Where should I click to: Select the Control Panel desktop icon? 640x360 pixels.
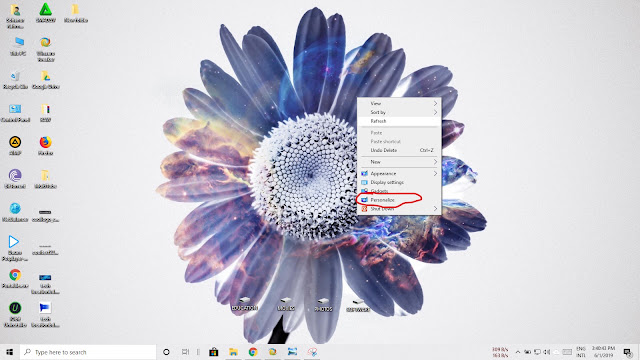15,113
